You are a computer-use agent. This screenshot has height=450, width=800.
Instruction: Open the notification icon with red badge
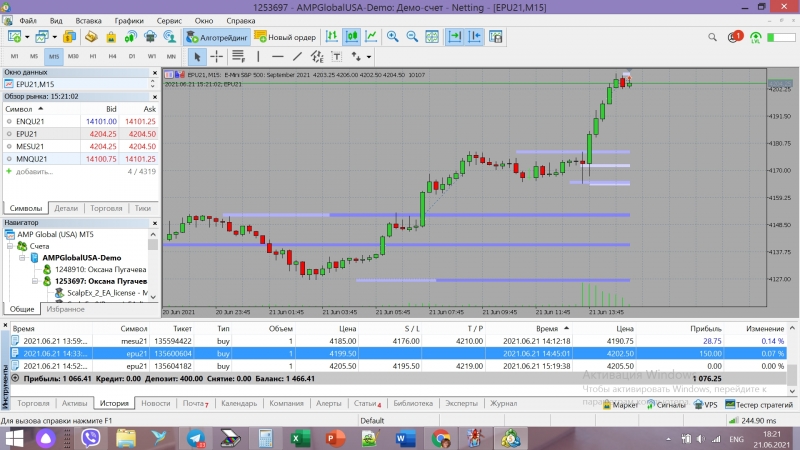click(x=735, y=37)
